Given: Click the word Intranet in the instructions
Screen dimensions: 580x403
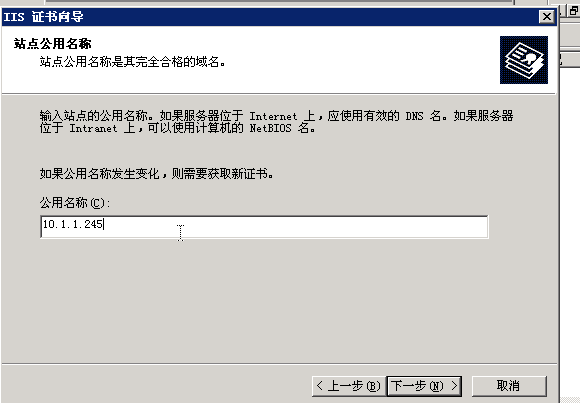Looking at the screenshot, I should 93,128.
